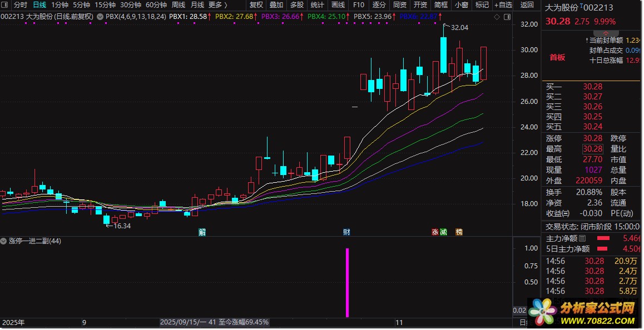Click the magenta signal bar in the sub-chart

coord(348,282)
